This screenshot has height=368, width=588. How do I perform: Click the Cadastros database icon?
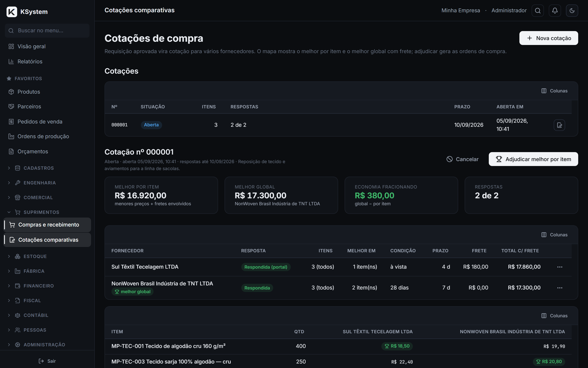(18, 168)
